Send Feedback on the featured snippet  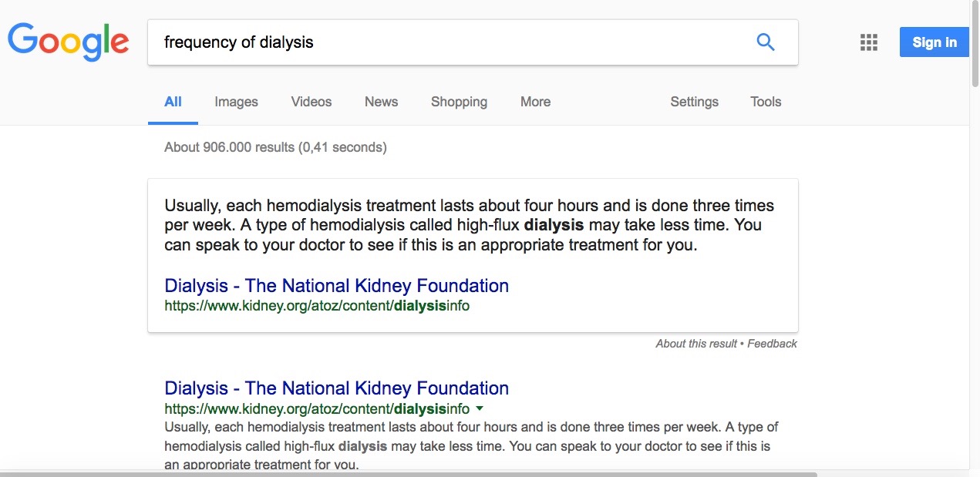point(772,344)
